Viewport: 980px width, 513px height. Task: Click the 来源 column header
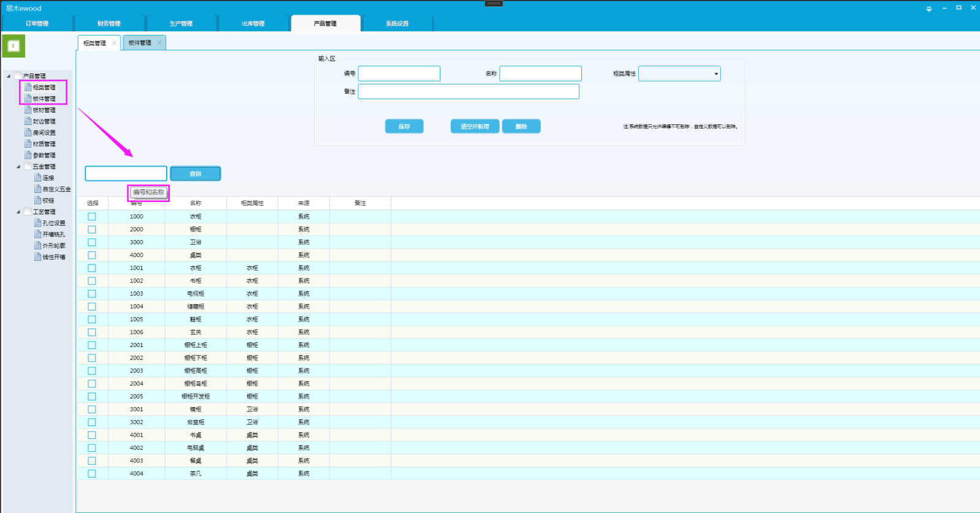coord(304,203)
